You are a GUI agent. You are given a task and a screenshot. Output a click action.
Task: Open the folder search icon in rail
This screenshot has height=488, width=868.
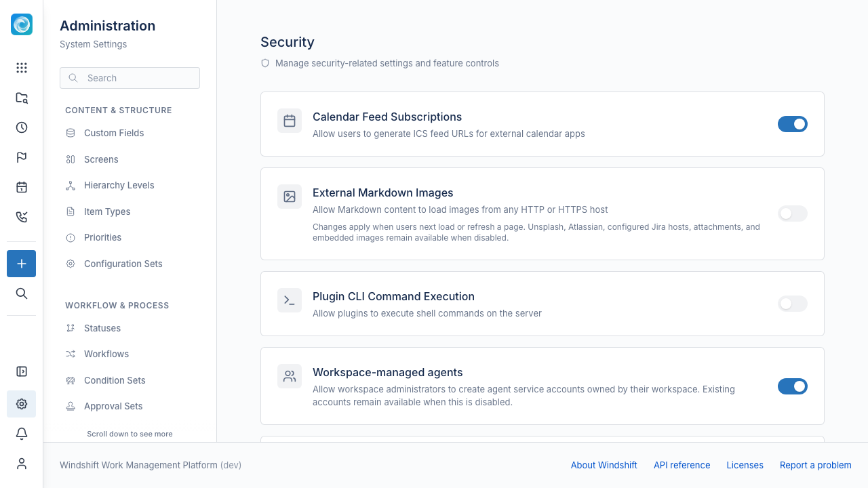click(22, 98)
